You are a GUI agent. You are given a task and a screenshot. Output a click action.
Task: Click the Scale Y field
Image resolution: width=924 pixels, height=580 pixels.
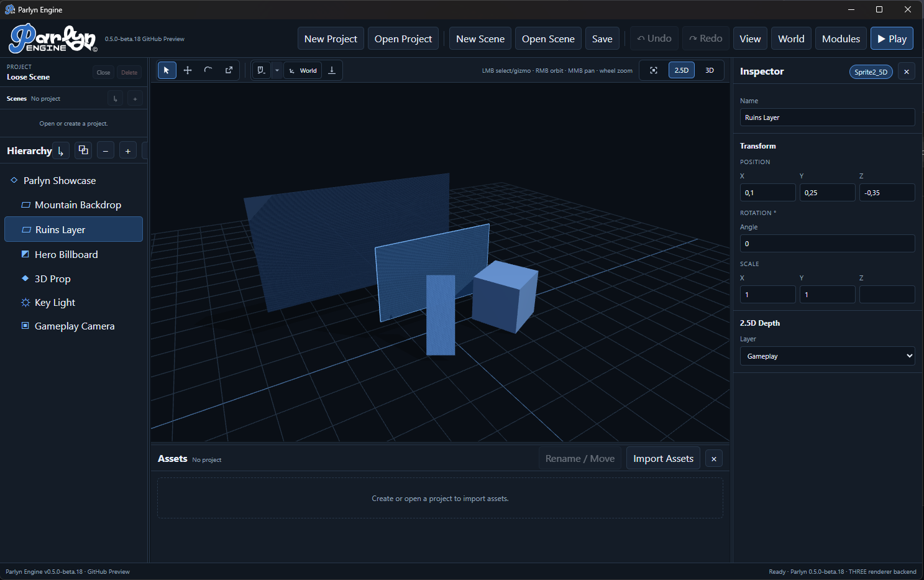click(x=827, y=295)
